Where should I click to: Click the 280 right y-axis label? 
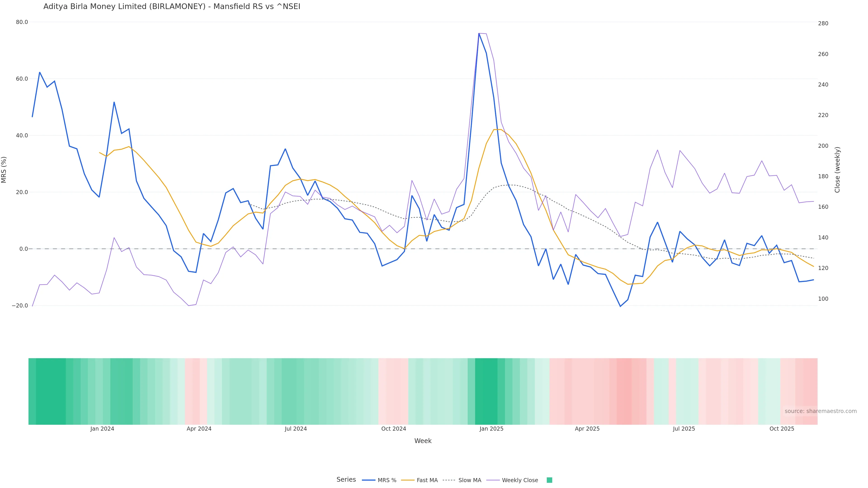823,23
